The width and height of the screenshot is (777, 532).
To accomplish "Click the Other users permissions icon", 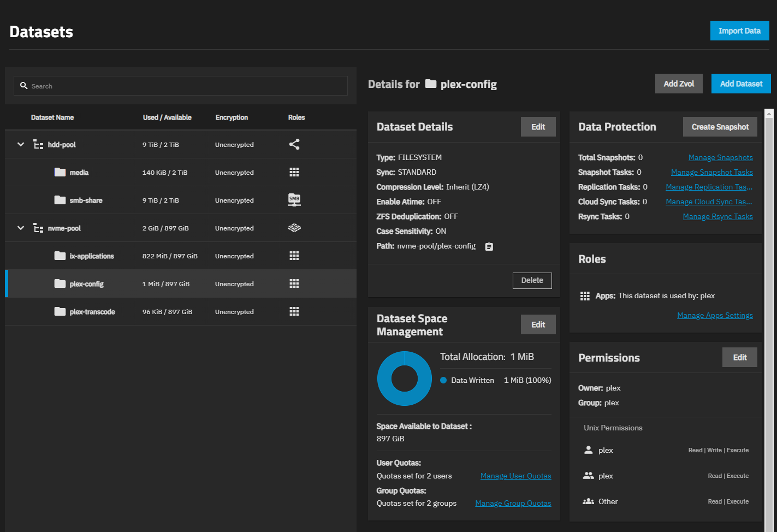I will click(x=588, y=501).
